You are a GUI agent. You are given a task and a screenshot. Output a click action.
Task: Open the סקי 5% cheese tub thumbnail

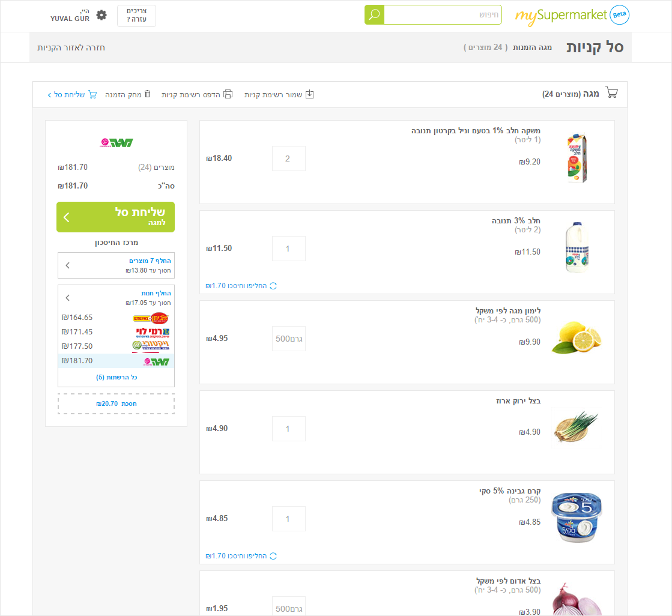point(577,518)
